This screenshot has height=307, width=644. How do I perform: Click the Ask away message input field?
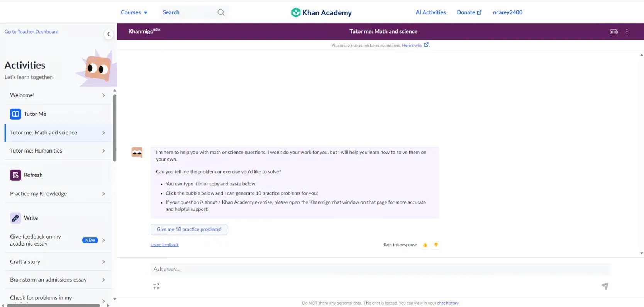tap(380, 269)
